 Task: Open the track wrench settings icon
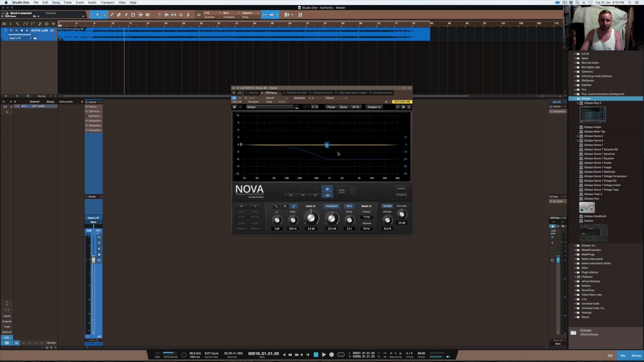coord(18,24)
